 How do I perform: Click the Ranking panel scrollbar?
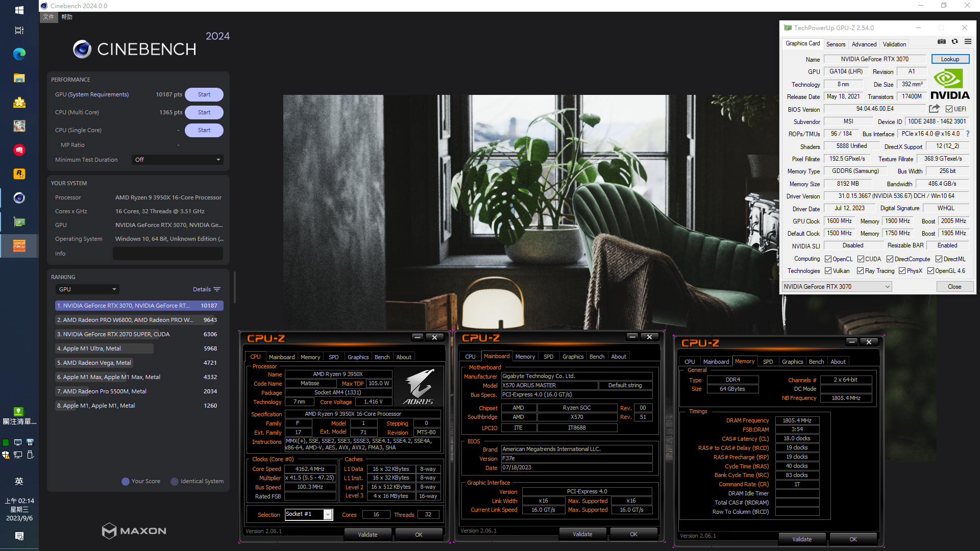point(234,287)
